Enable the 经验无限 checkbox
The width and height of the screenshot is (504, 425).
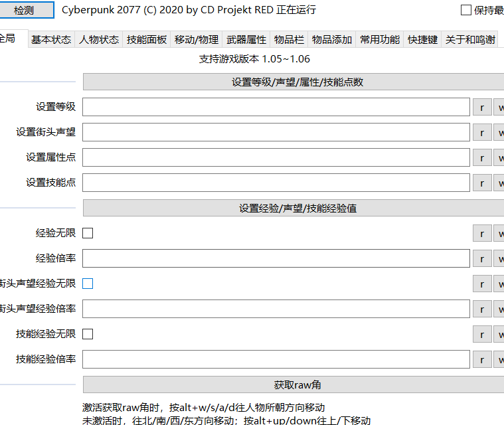(x=88, y=233)
